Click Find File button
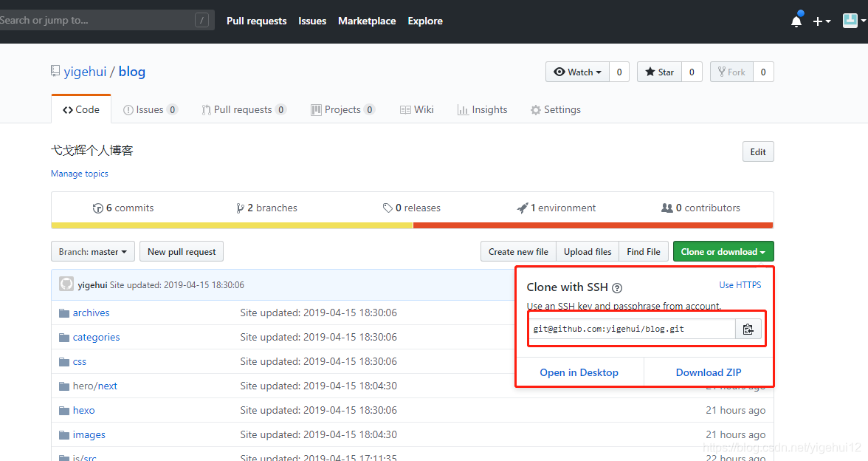Image resolution: width=868 pixels, height=461 pixels. pos(644,251)
